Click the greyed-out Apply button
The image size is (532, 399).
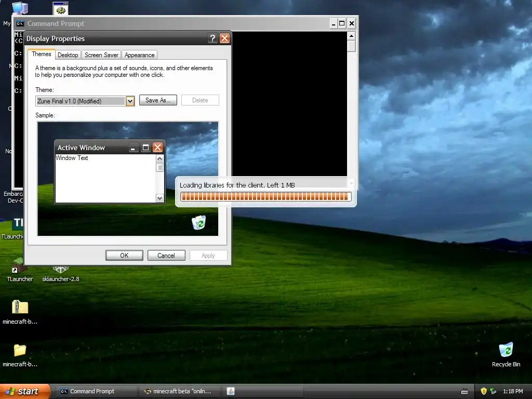[208, 256]
